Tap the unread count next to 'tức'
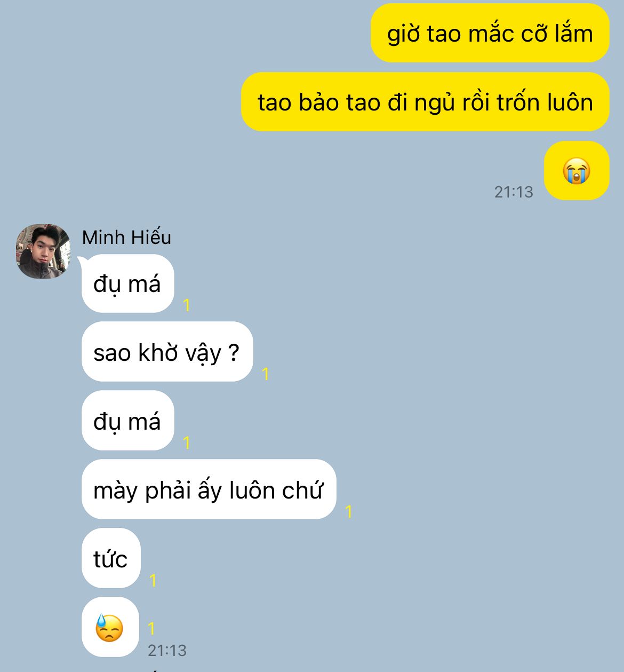The image size is (624, 672). point(153,580)
